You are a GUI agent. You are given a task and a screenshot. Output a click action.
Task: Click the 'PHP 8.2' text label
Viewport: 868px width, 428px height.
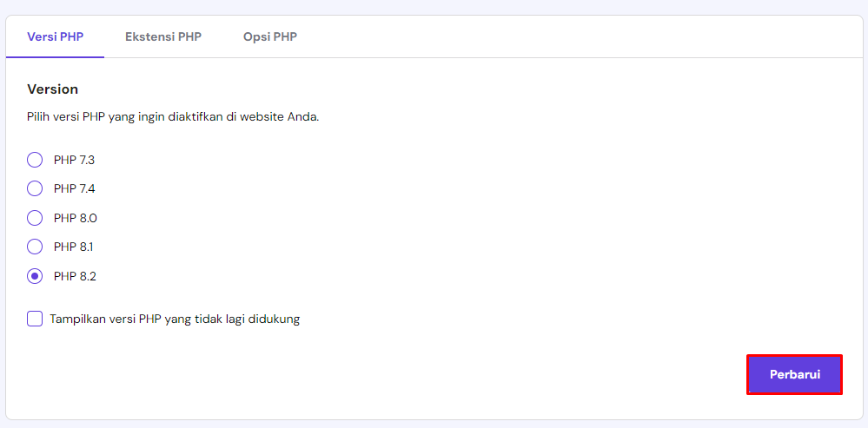pyautogui.click(x=75, y=276)
